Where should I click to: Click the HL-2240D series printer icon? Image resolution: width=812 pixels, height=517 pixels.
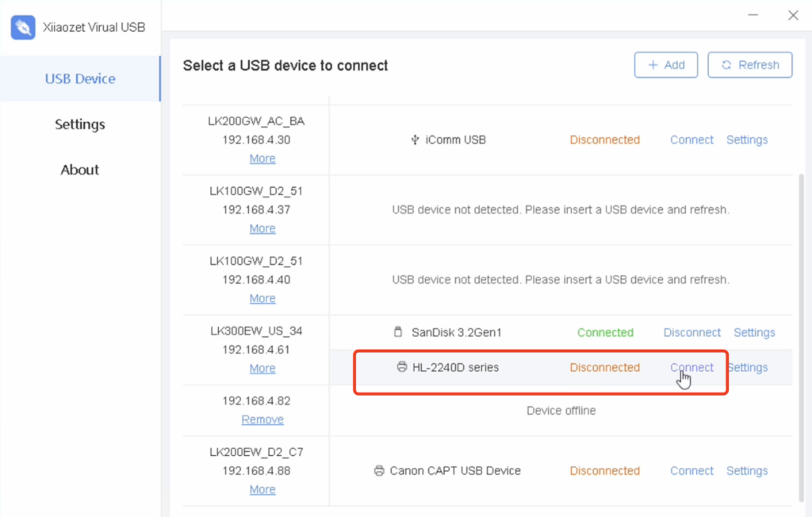(402, 367)
